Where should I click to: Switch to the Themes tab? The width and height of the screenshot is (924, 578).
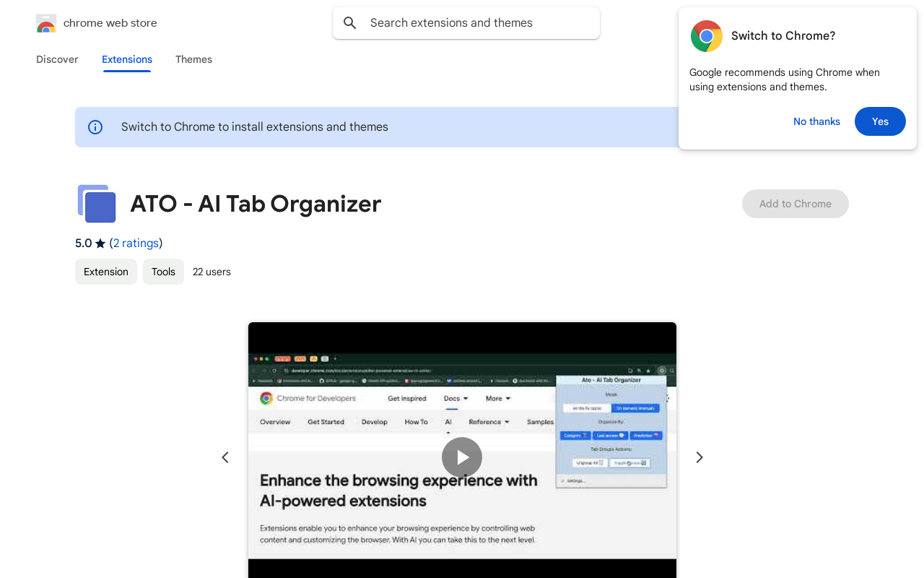click(x=193, y=59)
